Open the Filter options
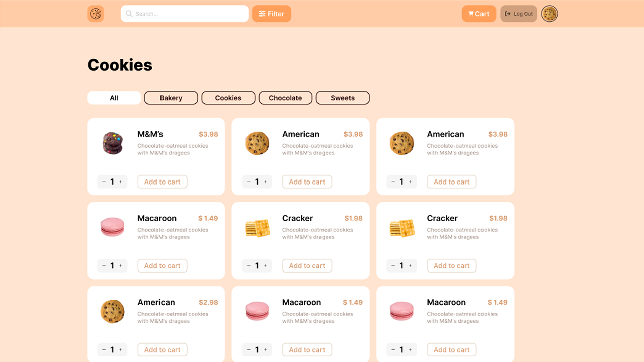The image size is (644, 362). click(x=271, y=14)
